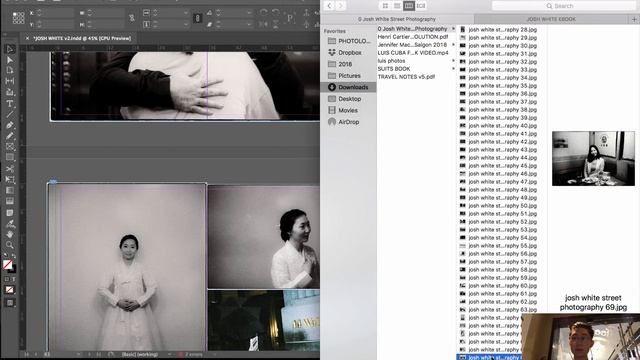Click the flip vertical icon

(x=276, y=24)
